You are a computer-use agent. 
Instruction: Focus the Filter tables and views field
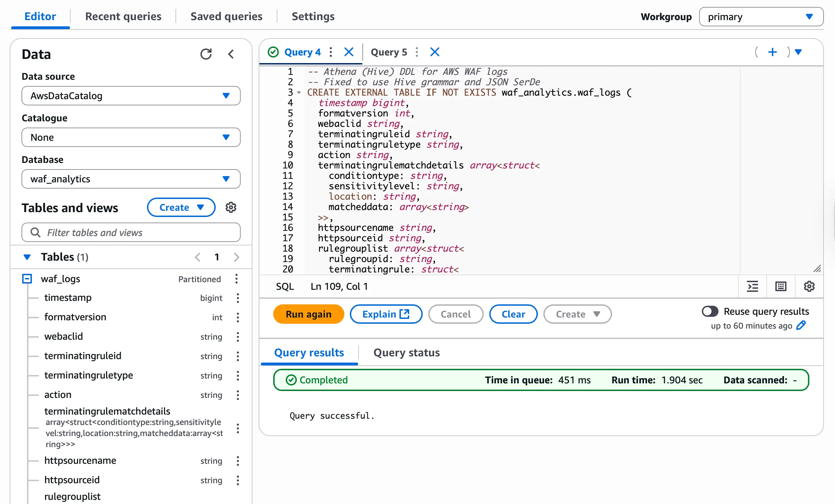[131, 232]
